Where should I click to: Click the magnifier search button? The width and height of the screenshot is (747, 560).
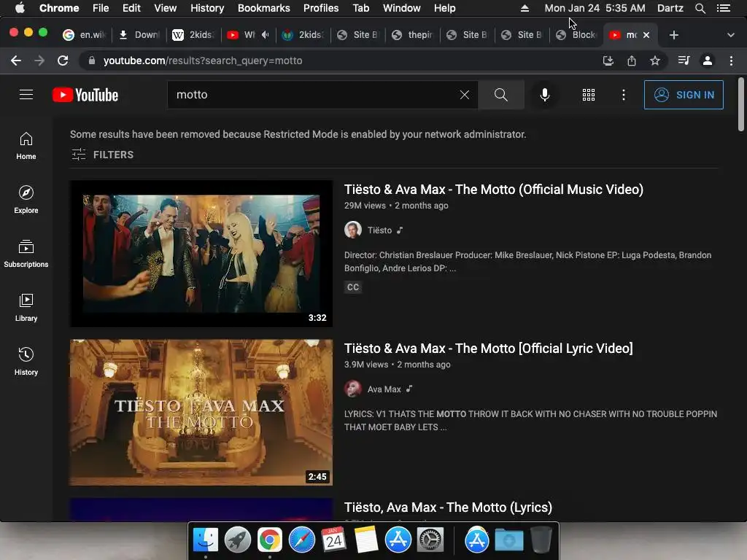pos(500,95)
